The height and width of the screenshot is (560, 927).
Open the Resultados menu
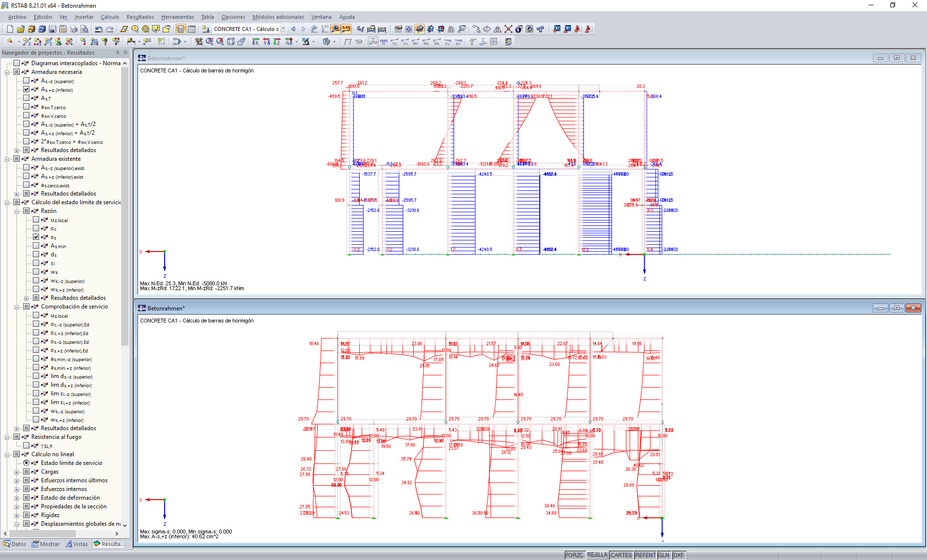pyautogui.click(x=140, y=17)
